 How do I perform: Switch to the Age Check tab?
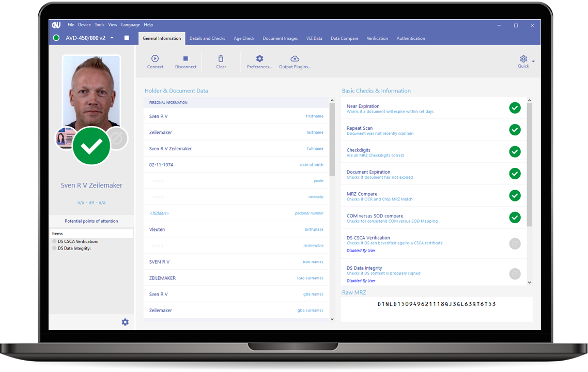244,38
